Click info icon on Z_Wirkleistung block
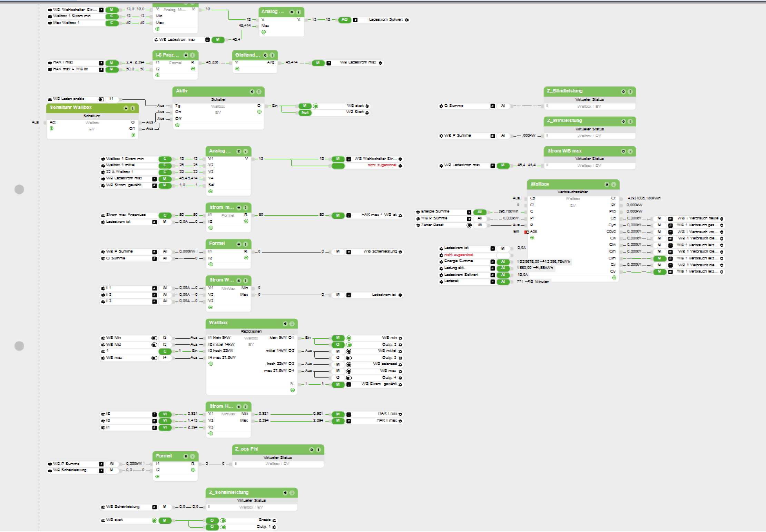This screenshot has width=766, height=532. coord(630,121)
